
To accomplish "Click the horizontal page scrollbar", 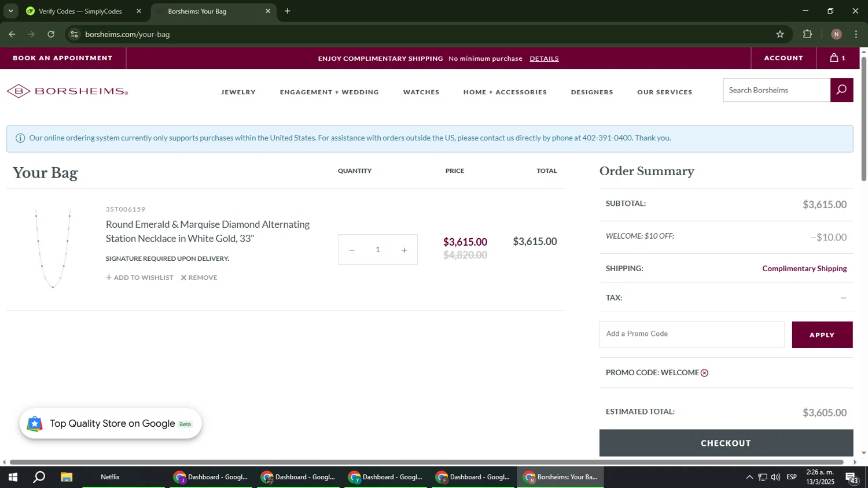I will 427,462.
